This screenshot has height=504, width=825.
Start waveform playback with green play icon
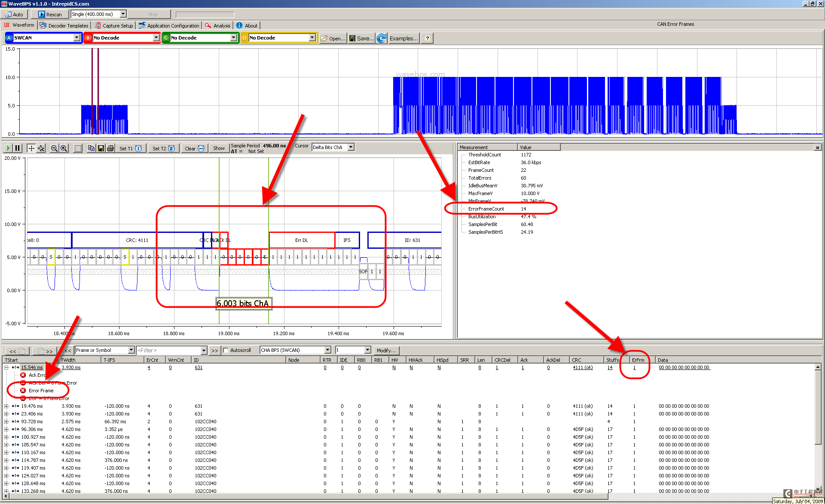tap(8, 148)
